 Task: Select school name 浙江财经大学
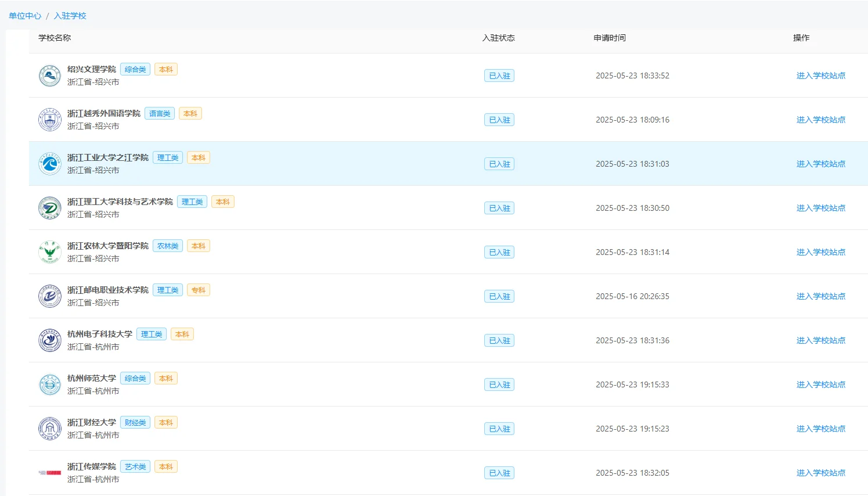[x=92, y=422]
